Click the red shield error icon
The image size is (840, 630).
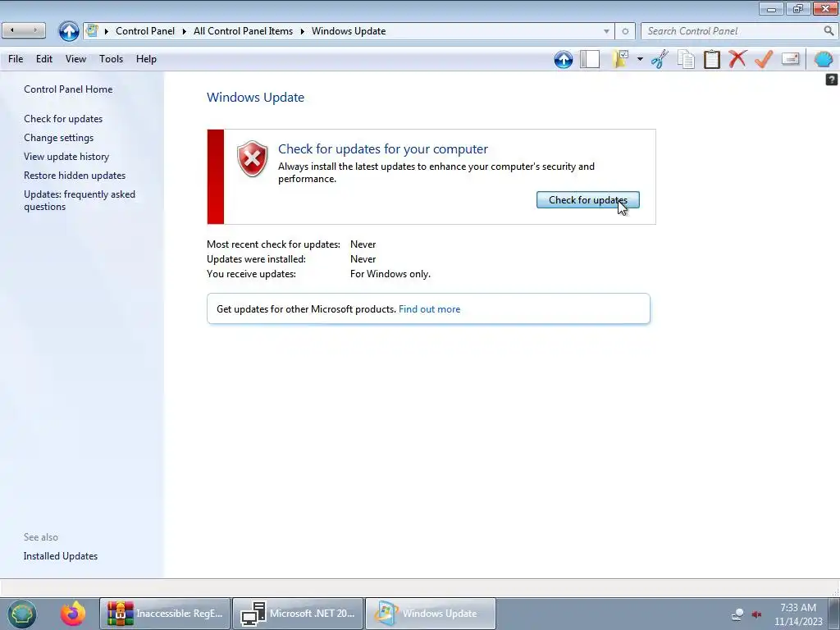[253, 158]
